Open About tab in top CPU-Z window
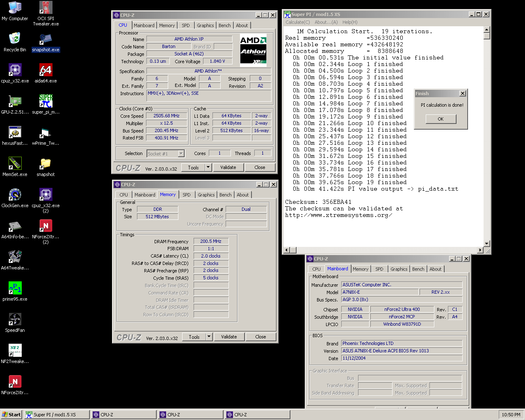This screenshot has height=420, width=525. tap(242, 25)
